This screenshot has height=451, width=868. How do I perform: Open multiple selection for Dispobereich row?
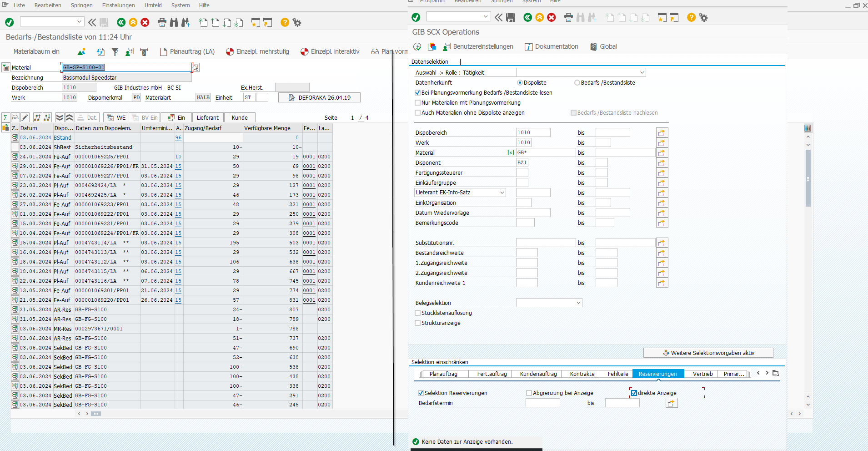point(662,133)
